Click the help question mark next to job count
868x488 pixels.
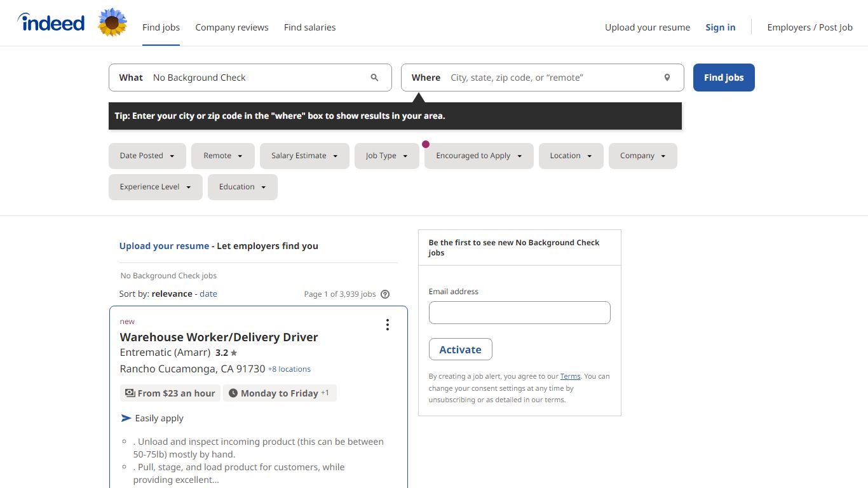(385, 294)
